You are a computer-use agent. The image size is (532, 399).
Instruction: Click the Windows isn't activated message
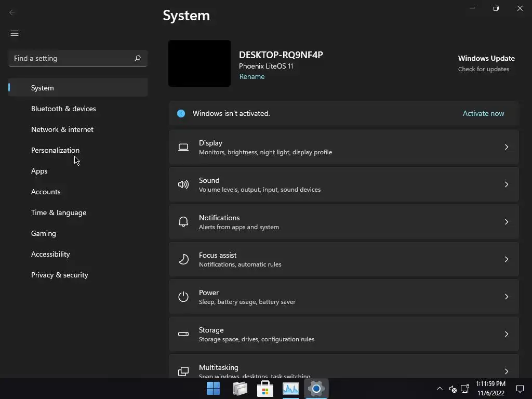click(x=231, y=113)
